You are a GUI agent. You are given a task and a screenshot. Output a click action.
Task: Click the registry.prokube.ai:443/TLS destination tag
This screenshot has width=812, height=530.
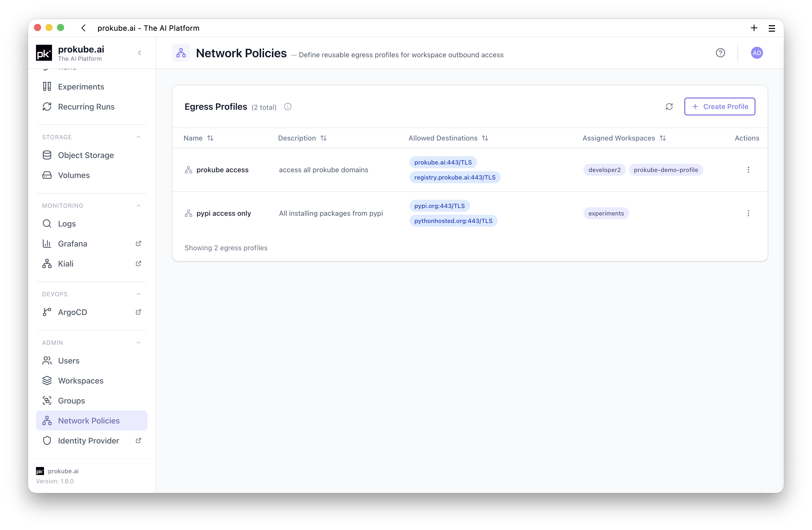pyautogui.click(x=455, y=177)
